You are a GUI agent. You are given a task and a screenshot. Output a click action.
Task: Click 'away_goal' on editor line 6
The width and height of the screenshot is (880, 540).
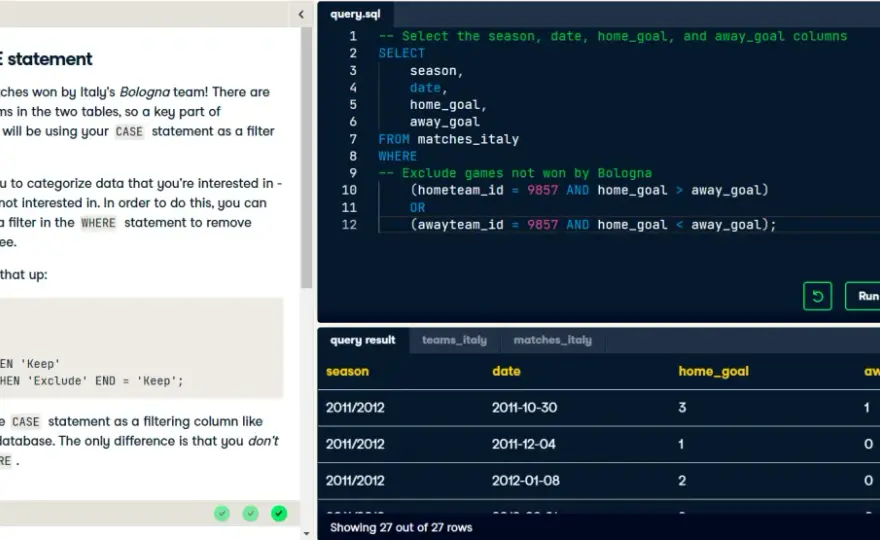pos(444,122)
